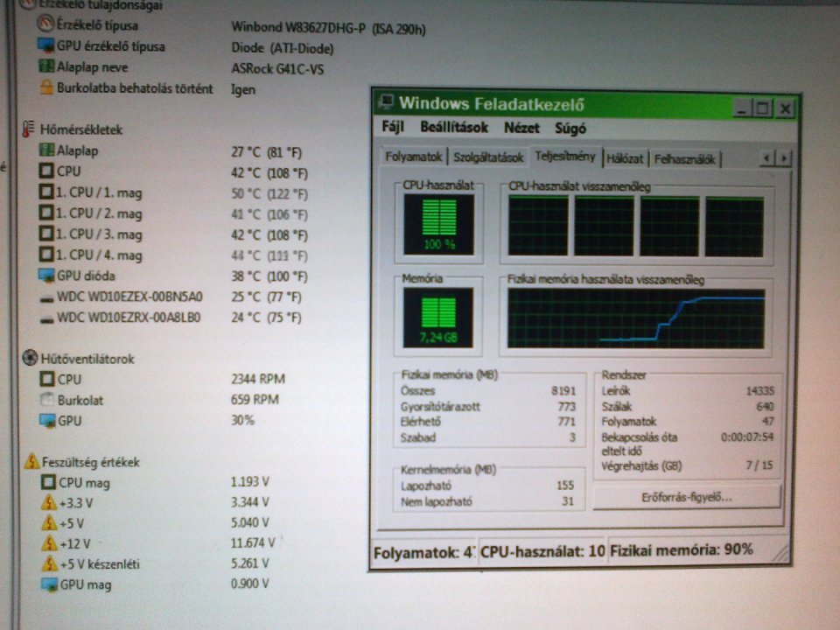840x630 pixels.
Task: Open Erőforrás-figyelő button
Action: point(687,498)
